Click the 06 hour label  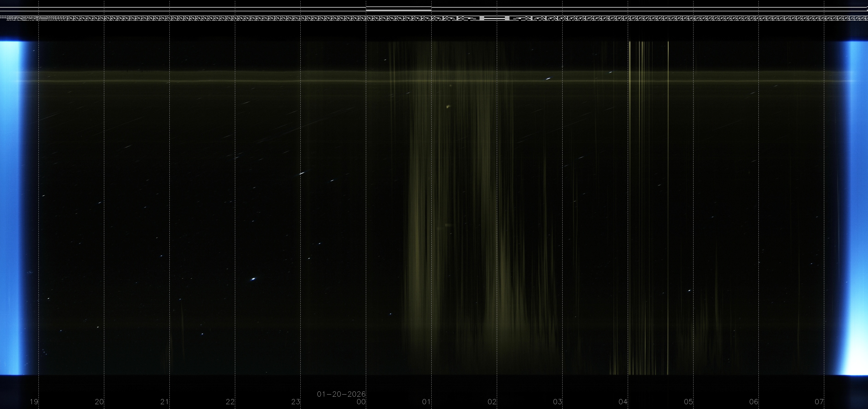tap(753, 402)
